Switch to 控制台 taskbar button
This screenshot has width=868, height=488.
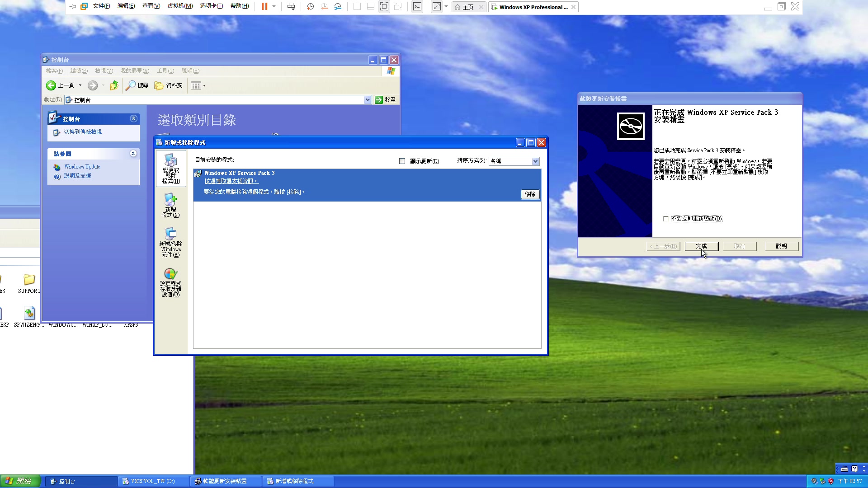pos(81,481)
